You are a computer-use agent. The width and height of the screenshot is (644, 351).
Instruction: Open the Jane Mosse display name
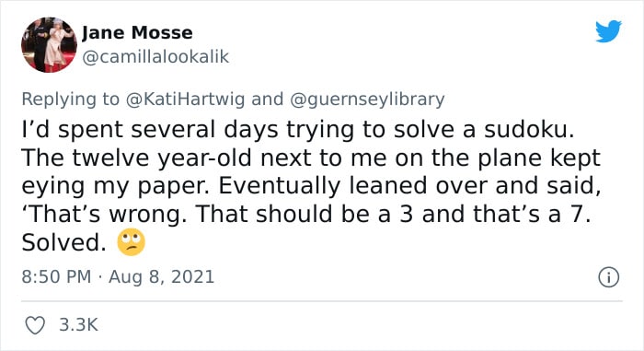(137, 32)
